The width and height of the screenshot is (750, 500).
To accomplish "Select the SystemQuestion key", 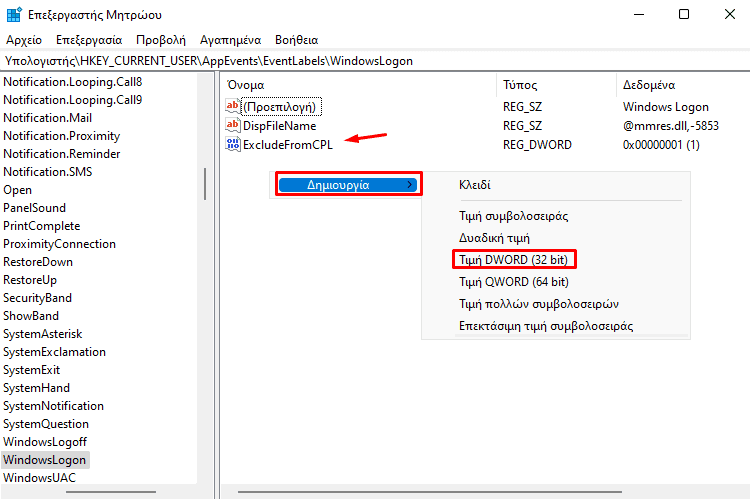I will point(46,424).
